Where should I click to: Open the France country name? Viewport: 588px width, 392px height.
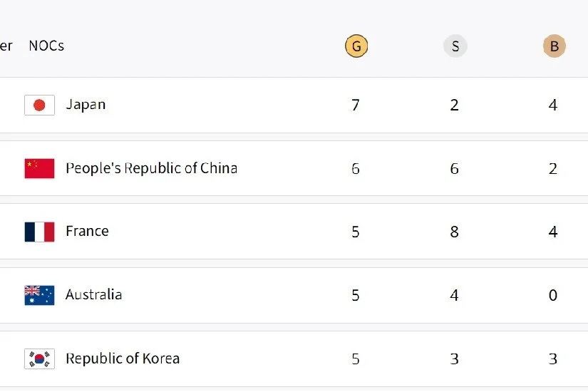point(87,231)
